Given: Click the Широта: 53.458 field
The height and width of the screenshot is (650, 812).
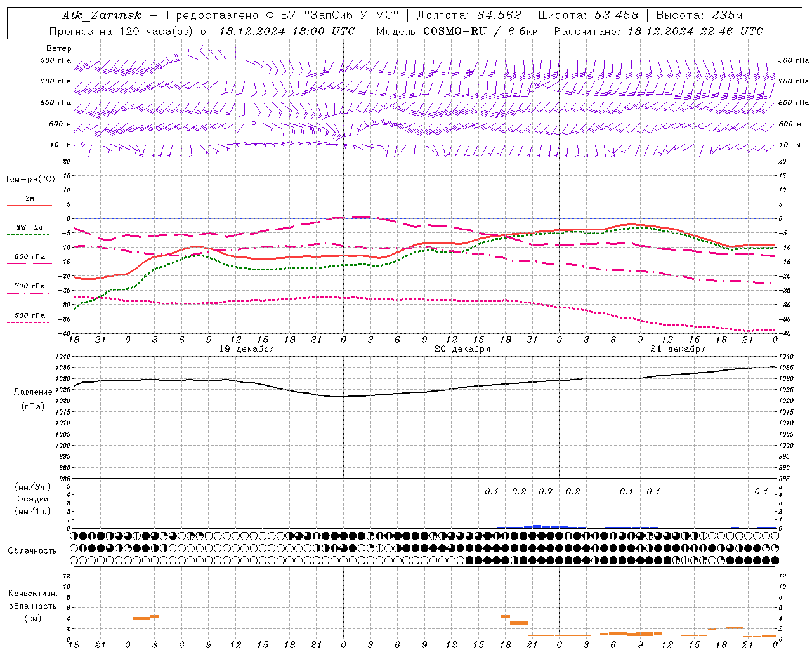Looking at the screenshot, I should click(x=588, y=15).
